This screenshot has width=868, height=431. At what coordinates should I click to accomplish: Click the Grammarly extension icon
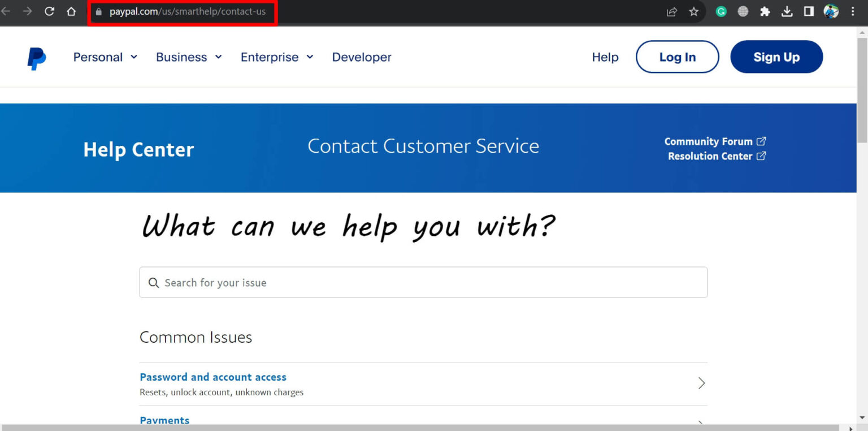coord(721,11)
